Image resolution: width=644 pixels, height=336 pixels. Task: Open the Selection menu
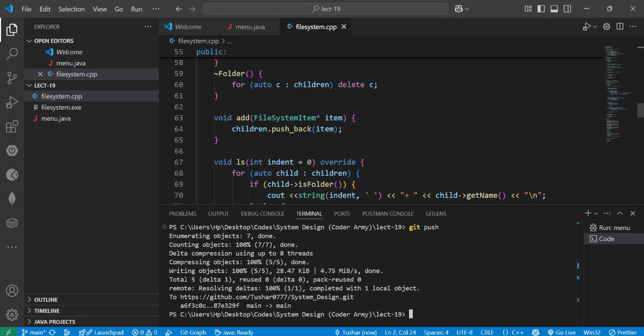[x=71, y=9]
